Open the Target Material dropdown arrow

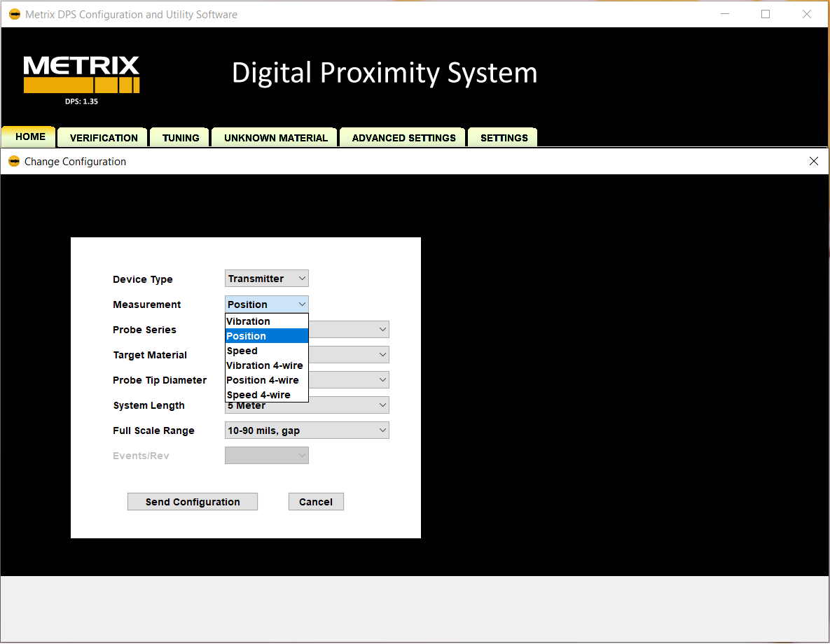click(x=382, y=354)
